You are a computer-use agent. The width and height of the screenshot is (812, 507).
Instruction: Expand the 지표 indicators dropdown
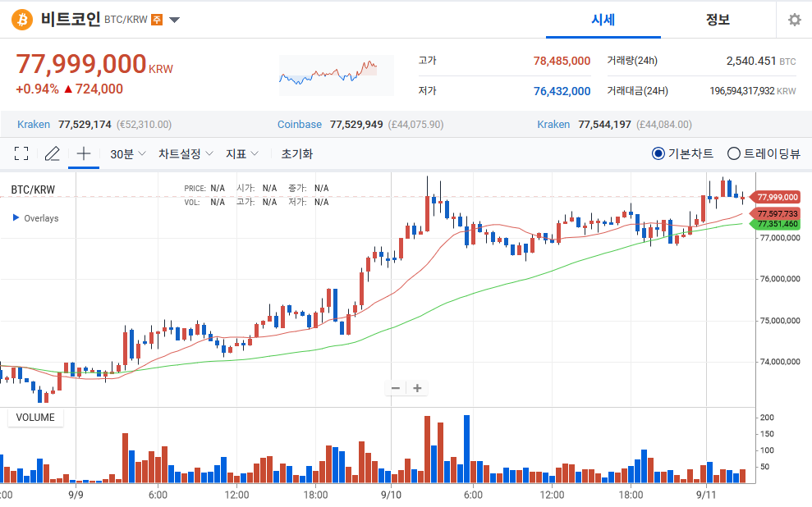click(242, 153)
